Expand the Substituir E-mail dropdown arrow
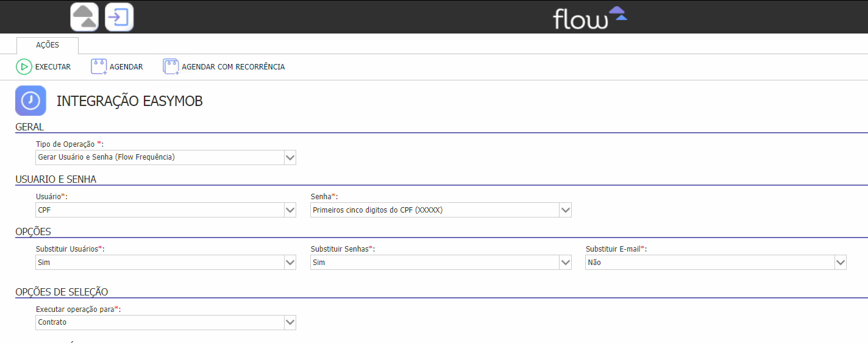Image resolution: width=868 pixels, height=343 pixels. pyautogui.click(x=841, y=263)
